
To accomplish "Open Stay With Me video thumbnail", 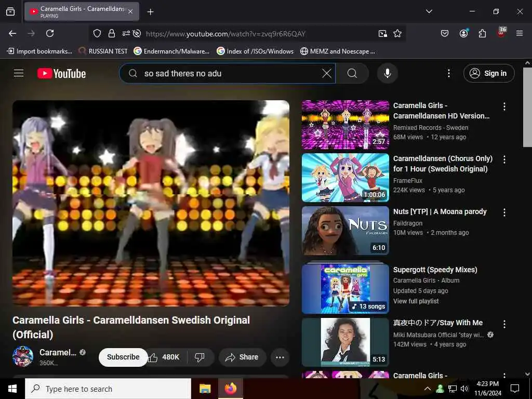I will (x=345, y=342).
